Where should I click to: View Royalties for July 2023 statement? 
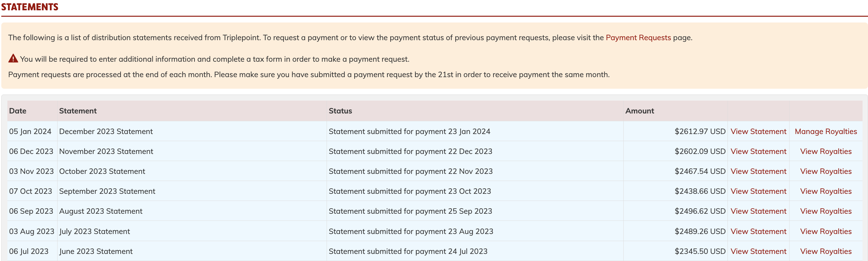826,231
